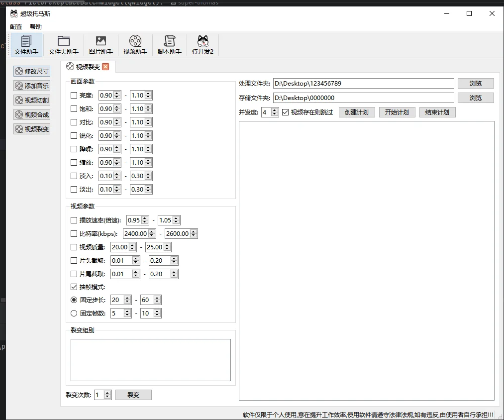Click the 亮度 minimum value spinner arrows
The height and width of the screenshot is (420, 504).
(117, 95)
